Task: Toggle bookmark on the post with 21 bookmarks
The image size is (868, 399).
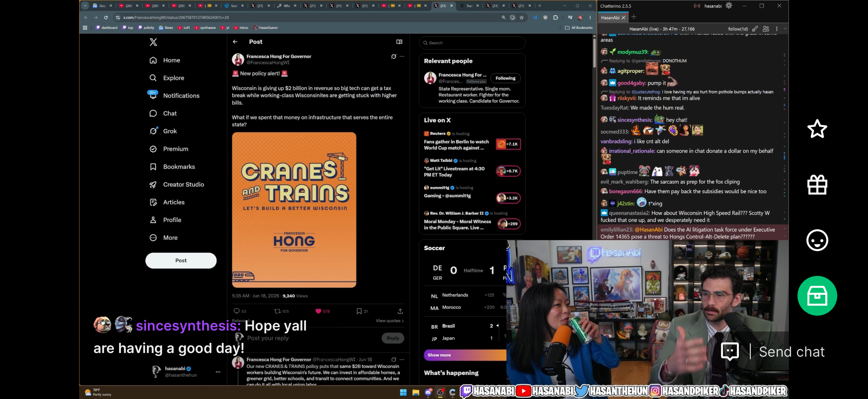Action: 362,311
